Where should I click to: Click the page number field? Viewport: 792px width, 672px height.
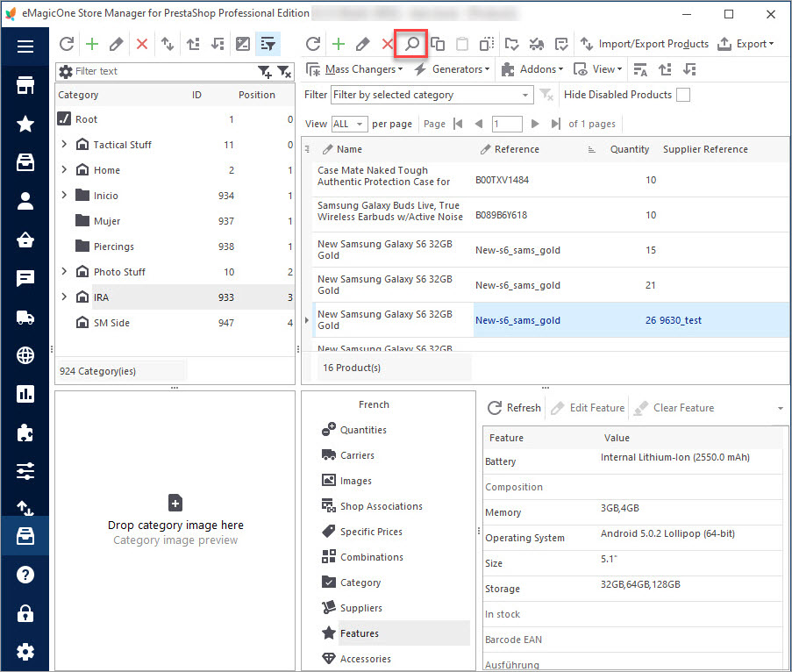point(507,124)
